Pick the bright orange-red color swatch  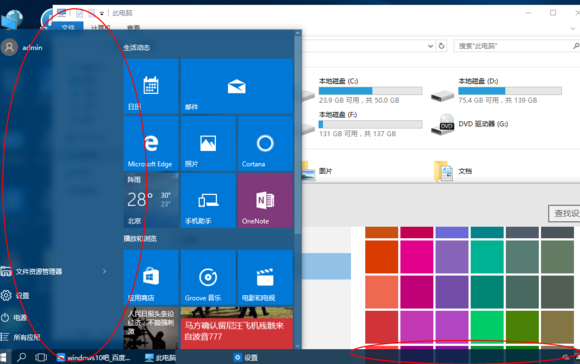381,257
